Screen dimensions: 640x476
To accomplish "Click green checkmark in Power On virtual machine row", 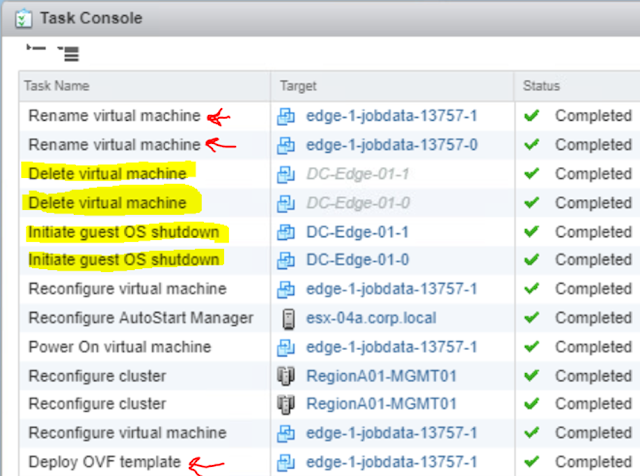I will [531, 347].
